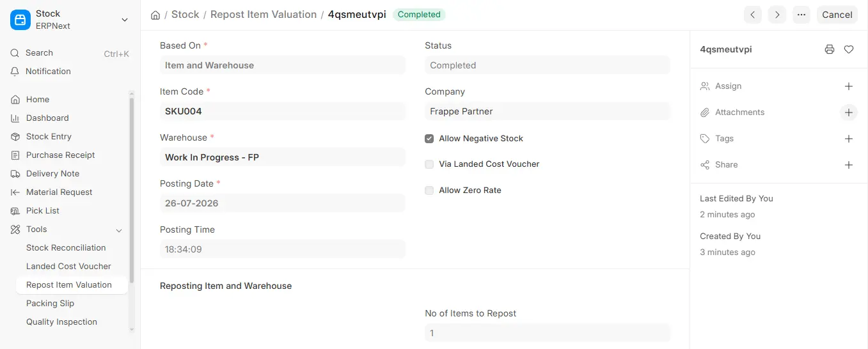The width and height of the screenshot is (868, 349).
Task: Click the Stock breadcrumb link
Action: pyautogui.click(x=185, y=14)
